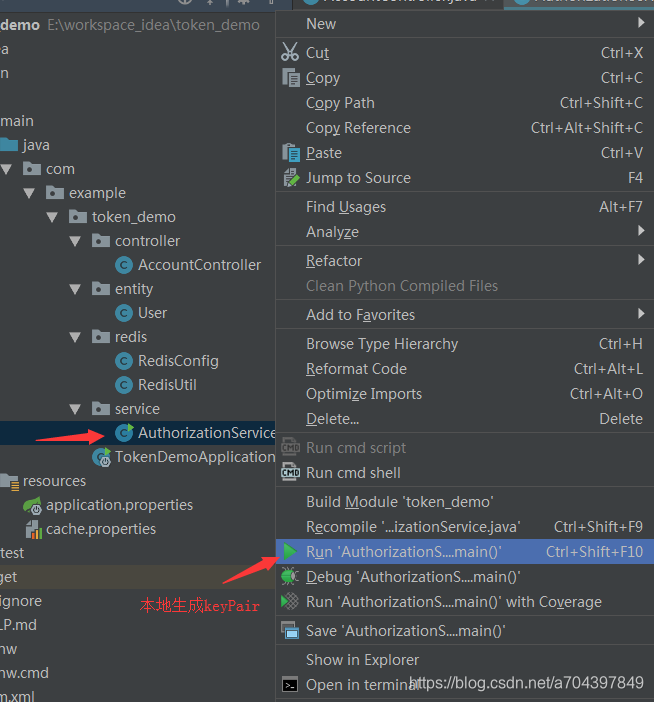654x702 pixels.
Task: Click the AuthorizationService runnable class icon
Action: pyautogui.click(x=124, y=432)
